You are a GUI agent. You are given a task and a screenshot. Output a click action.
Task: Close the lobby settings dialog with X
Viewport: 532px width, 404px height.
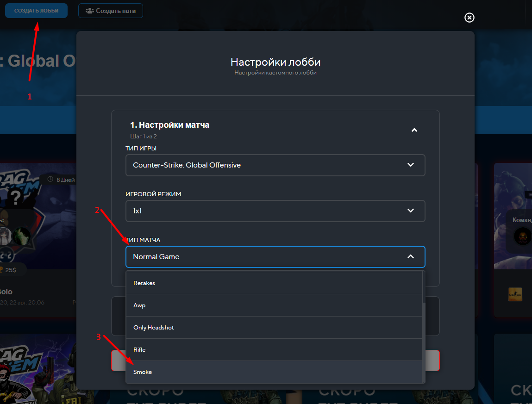tap(469, 18)
